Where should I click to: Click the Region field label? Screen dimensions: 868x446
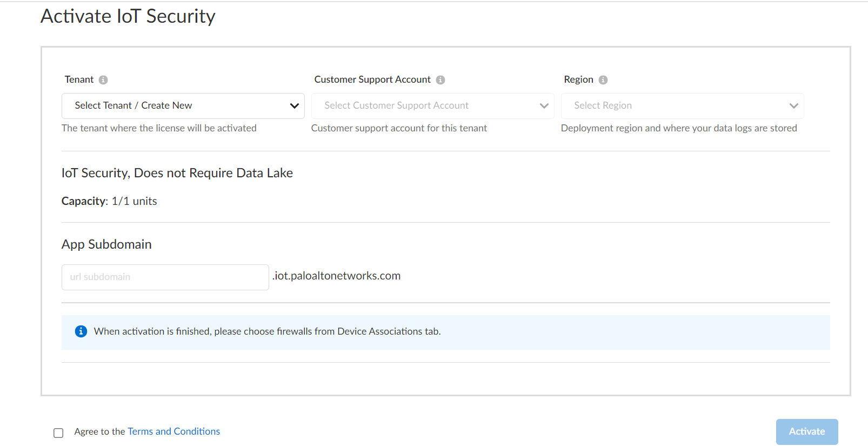point(578,79)
